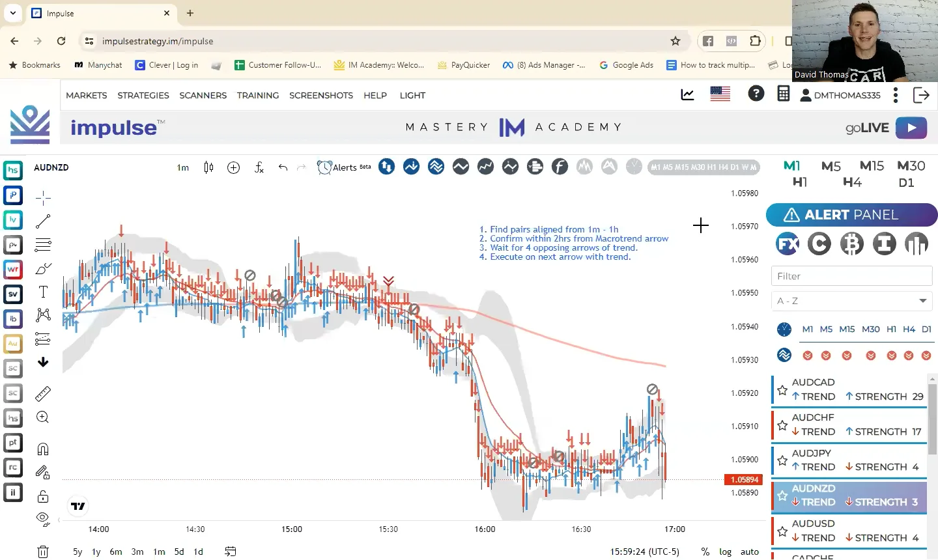Toggle hide all drawings eye icon
Image resolution: width=938 pixels, height=560 pixels.
point(43,519)
